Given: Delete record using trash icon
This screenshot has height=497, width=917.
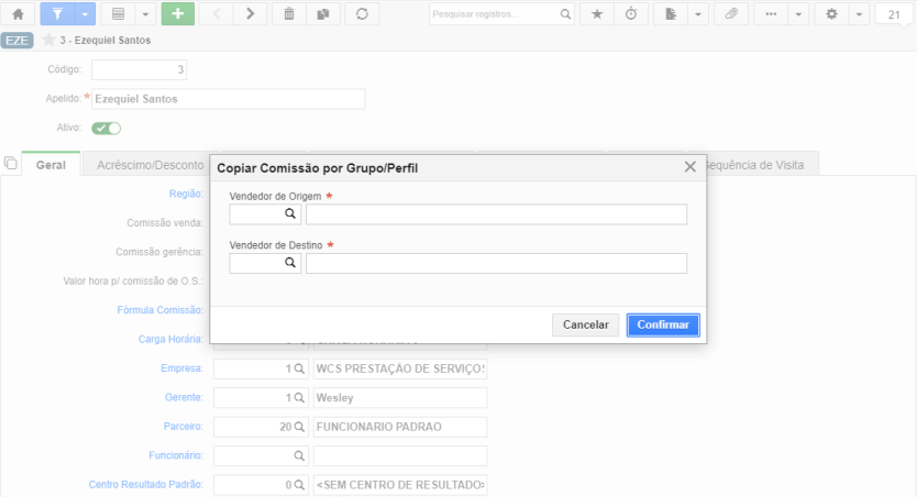Looking at the screenshot, I should 289,14.
